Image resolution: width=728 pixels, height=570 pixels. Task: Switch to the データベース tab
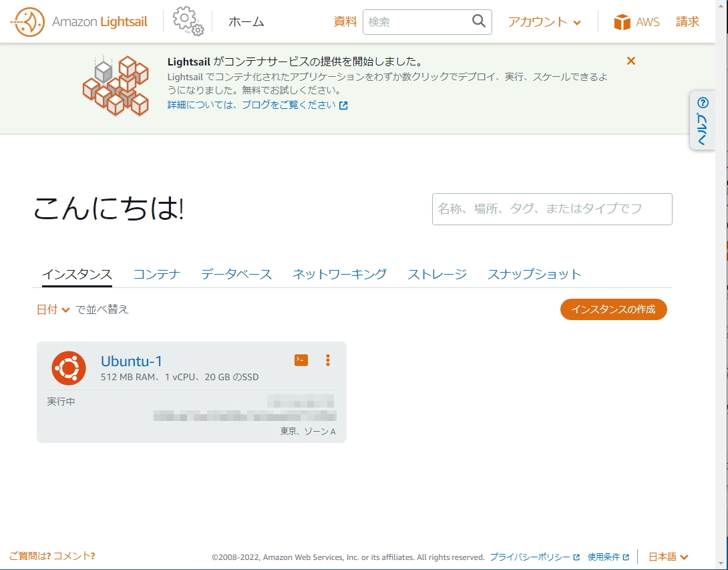click(236, 274)
